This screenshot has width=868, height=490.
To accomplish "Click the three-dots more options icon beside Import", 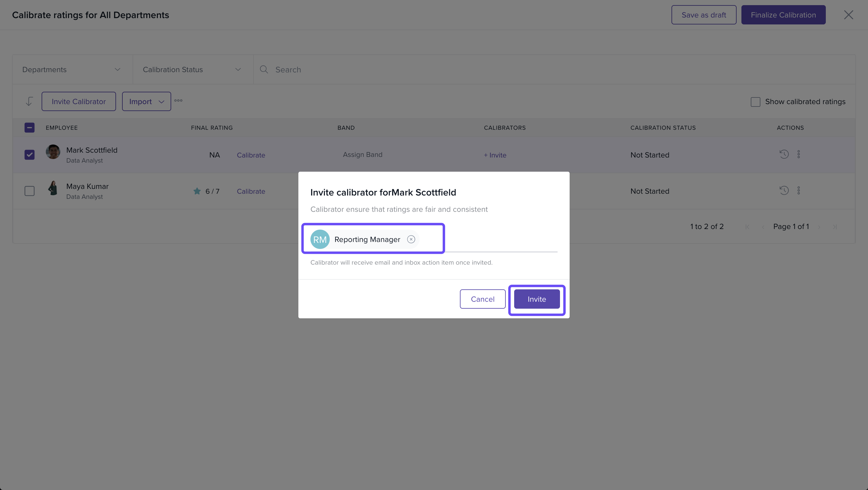I will pyautogui.click(x=178, y=100).
